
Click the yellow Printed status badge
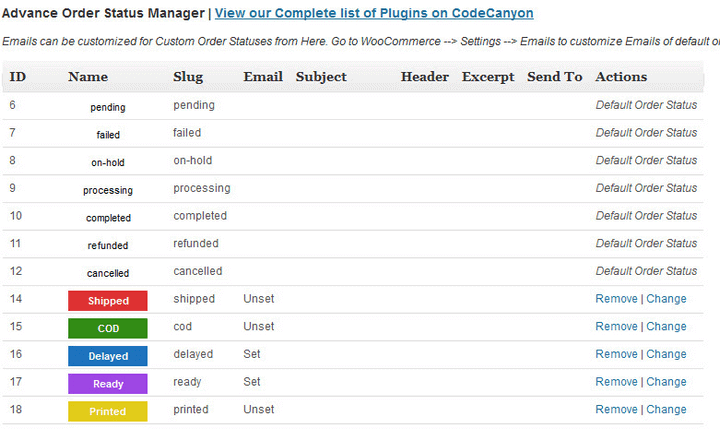click(108, 411)
